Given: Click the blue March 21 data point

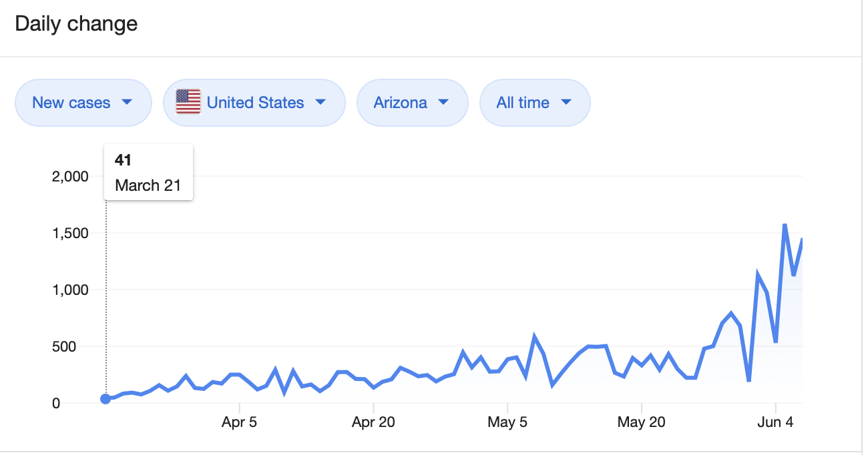Looking at the screenshot, I should point(105,399).
